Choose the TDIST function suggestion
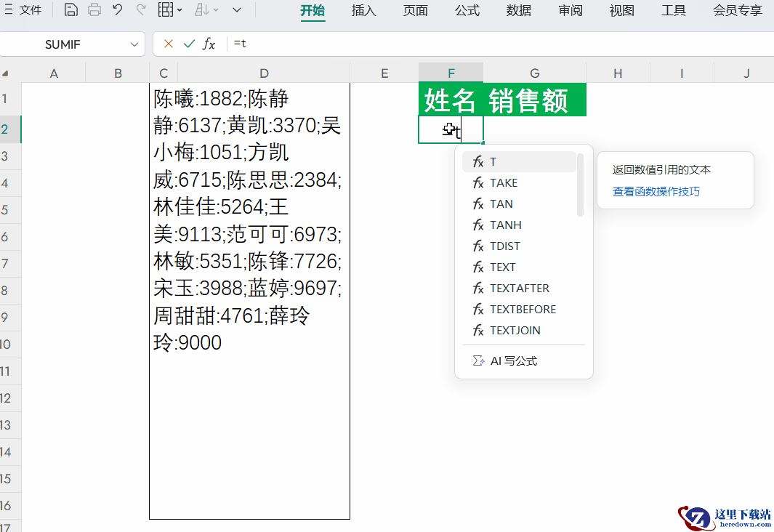The image size is (774, 532). tap(519, 246)
